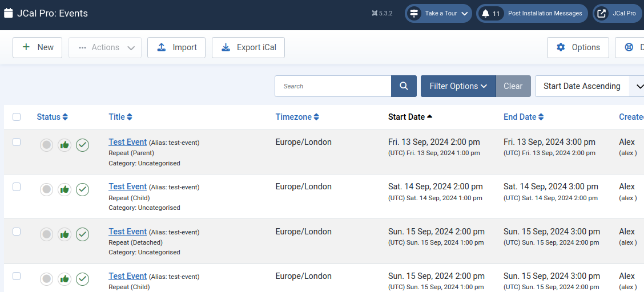Click the calendar icon beside JCal Pro: Events

click(x=8, y=14)
